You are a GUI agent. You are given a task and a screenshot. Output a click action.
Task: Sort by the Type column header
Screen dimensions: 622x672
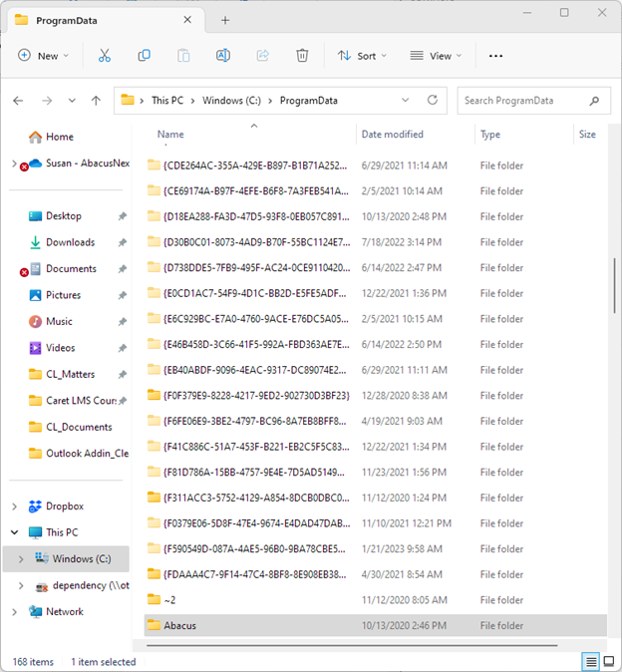(x=490, y=135)
